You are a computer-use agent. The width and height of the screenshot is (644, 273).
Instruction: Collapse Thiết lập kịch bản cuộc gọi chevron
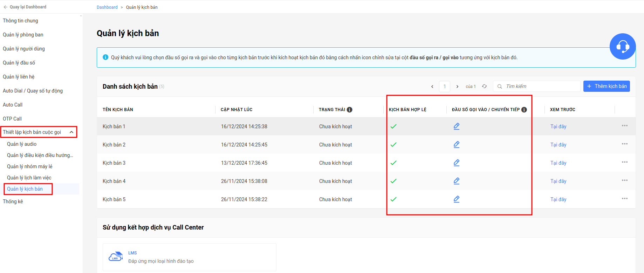71,132
